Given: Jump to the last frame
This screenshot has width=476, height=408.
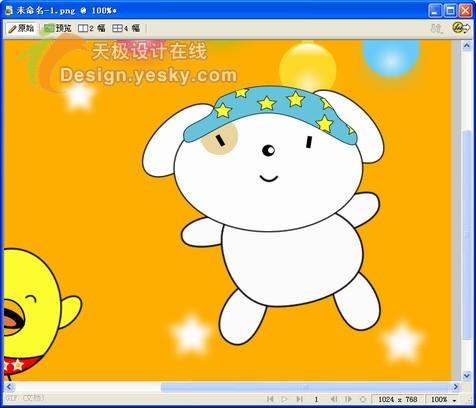Looking at the screenshot, I should [x=299, y=399].
